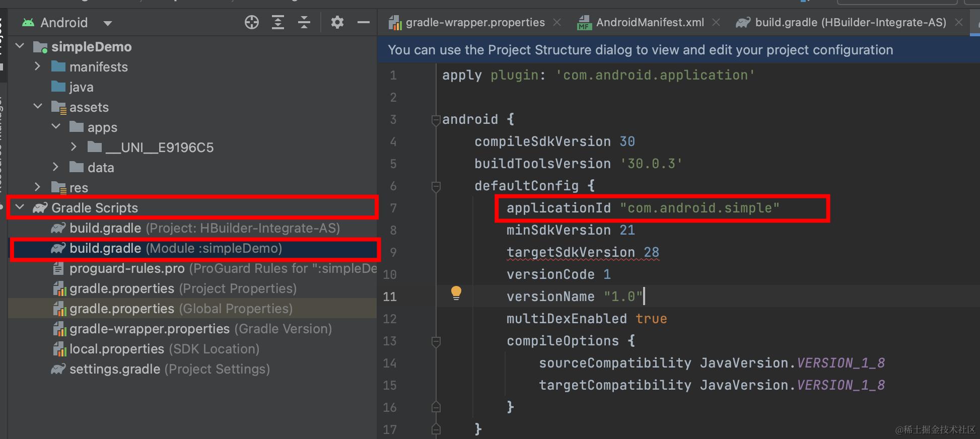This screenshot has width=980, height=439.
Task: Click the targetSdkVersion 28 warning text
Action: 583,252
